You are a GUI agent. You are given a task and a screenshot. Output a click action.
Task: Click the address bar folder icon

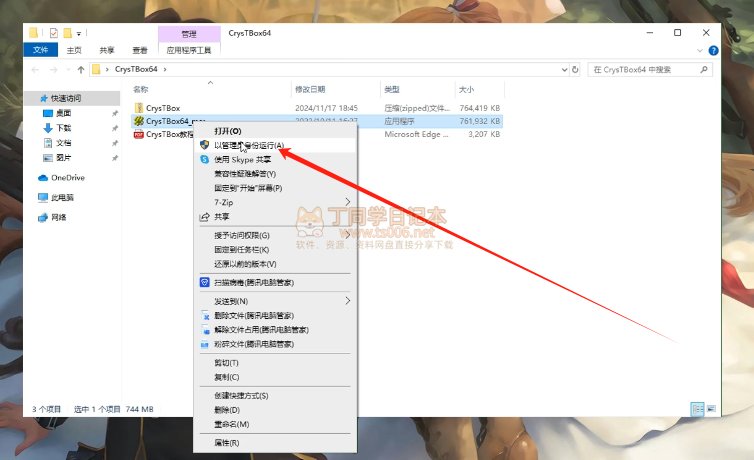coord(96,69)
